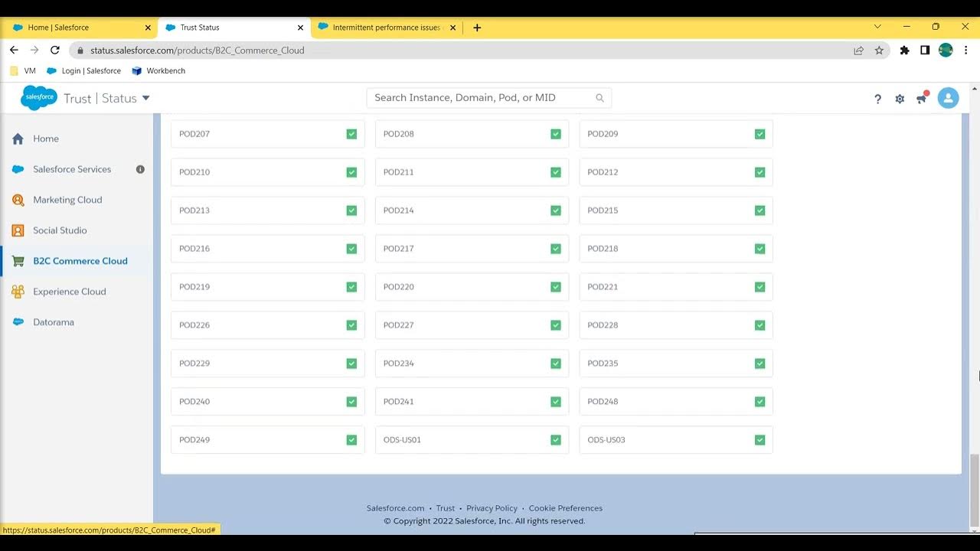980x551 pixels.
Task: Open the Privacy Policy footer link
Action: click(492, 508)
